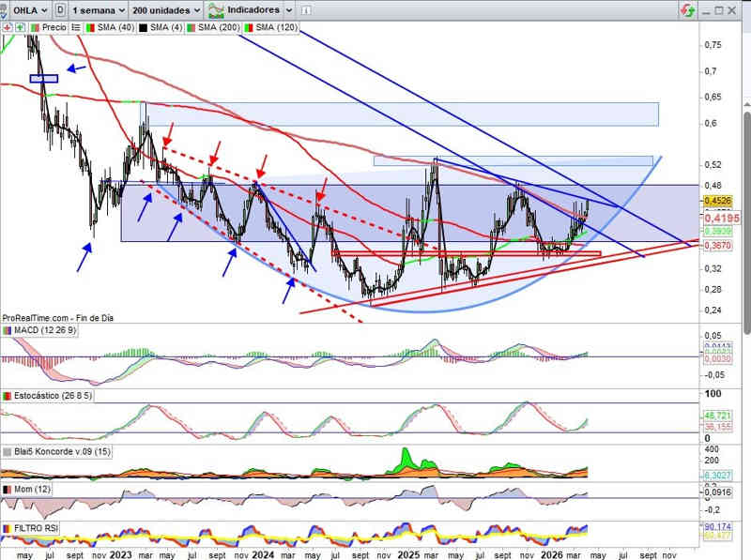Screen dimensions: 751x560
Task: Click the green plus icon left of Precio
Action: (x=19, y=27)
